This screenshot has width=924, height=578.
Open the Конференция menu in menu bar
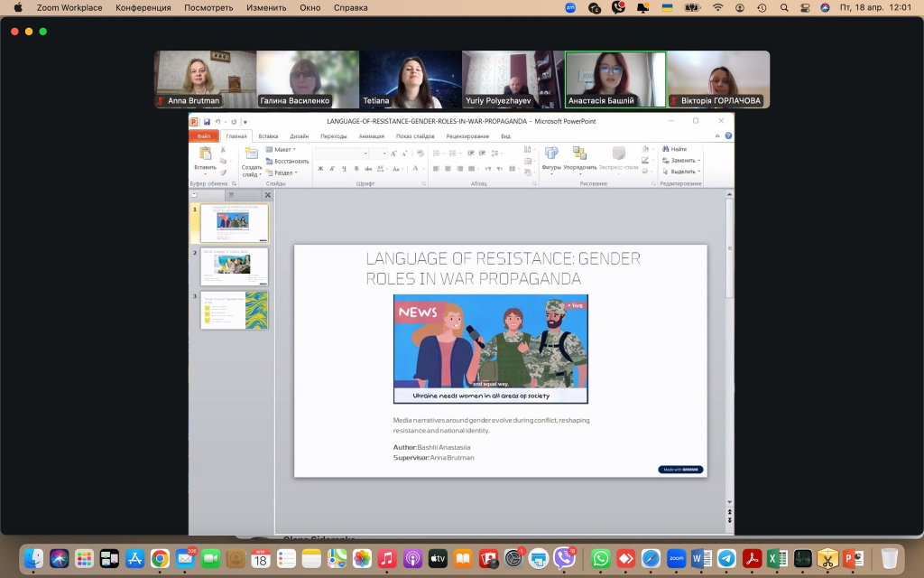click(x=143, y=7)
